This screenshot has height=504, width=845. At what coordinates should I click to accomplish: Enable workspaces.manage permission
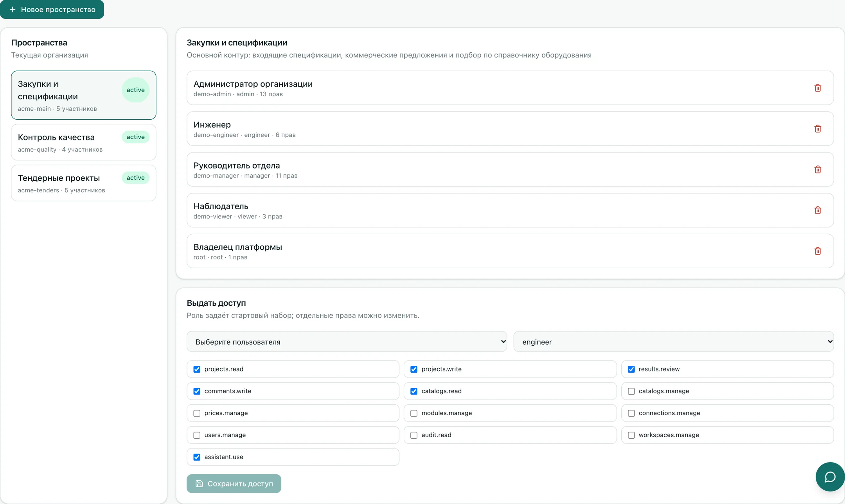[631, 435]
